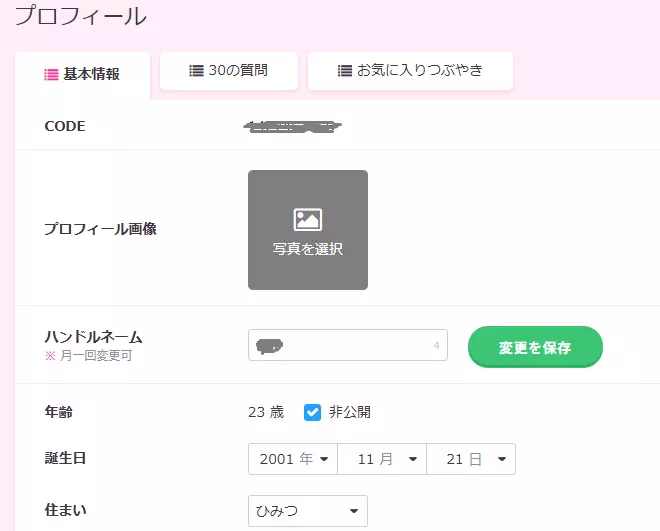
Task: Click the picture icon in profile image box
Action: point(307,220)
